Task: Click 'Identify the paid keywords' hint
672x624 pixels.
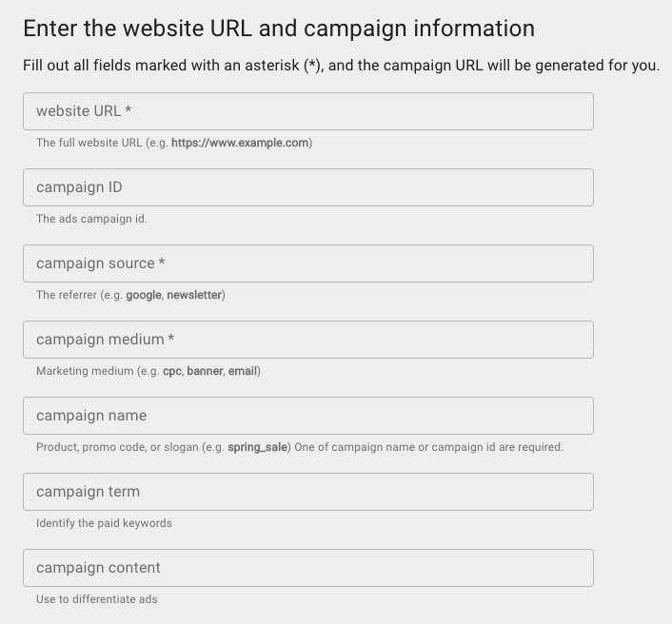Action: (x=104, y=523)
